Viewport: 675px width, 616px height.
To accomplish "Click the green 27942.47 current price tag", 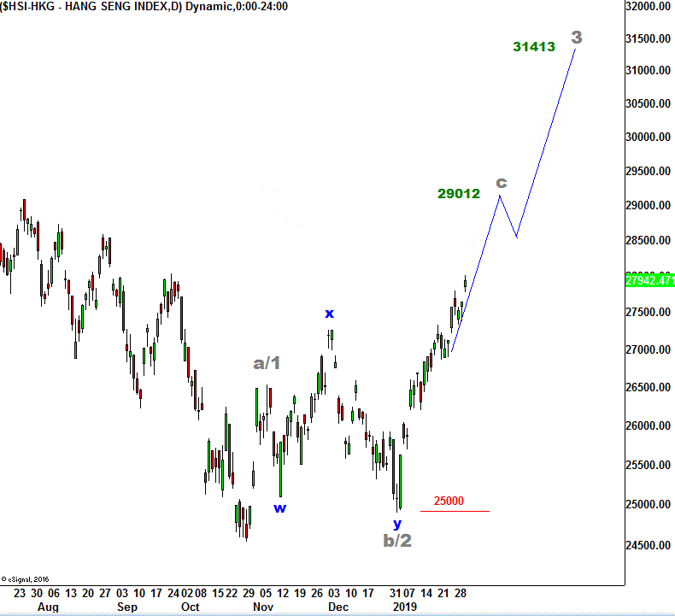I will tap(649, 280).
